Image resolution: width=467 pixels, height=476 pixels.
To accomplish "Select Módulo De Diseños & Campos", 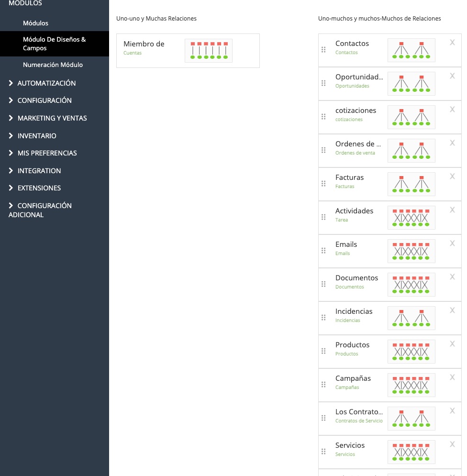I will (x=54, y=44).
